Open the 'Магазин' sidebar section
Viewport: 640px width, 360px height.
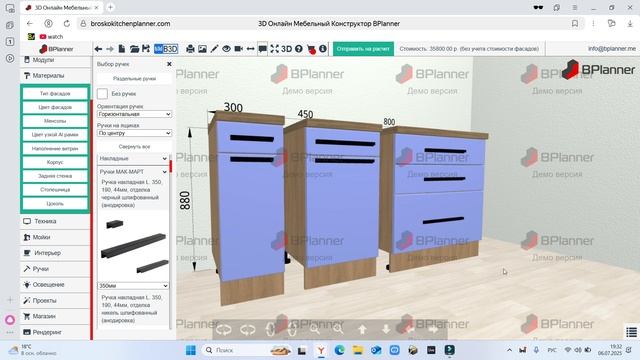55,316
